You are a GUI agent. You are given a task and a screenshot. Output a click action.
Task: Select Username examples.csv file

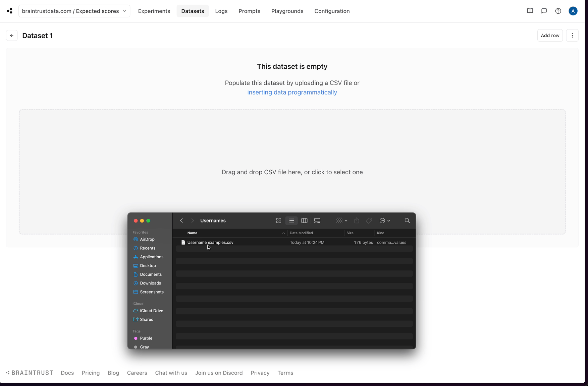coord(210,242)
